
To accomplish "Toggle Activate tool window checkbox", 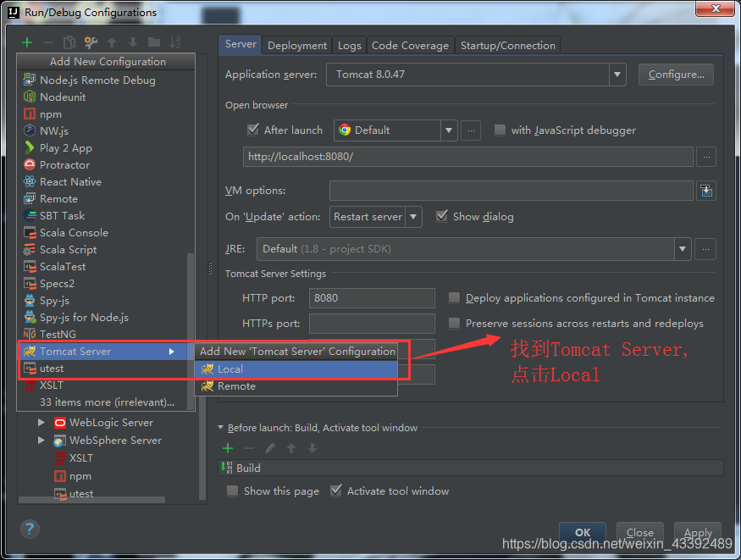I will (x=336, y=491).
